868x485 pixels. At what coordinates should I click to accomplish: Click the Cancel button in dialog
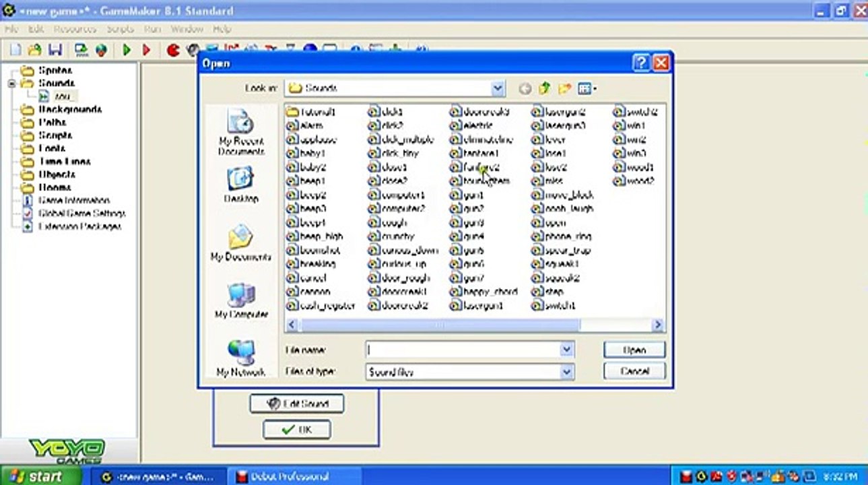tap(634, 371)
